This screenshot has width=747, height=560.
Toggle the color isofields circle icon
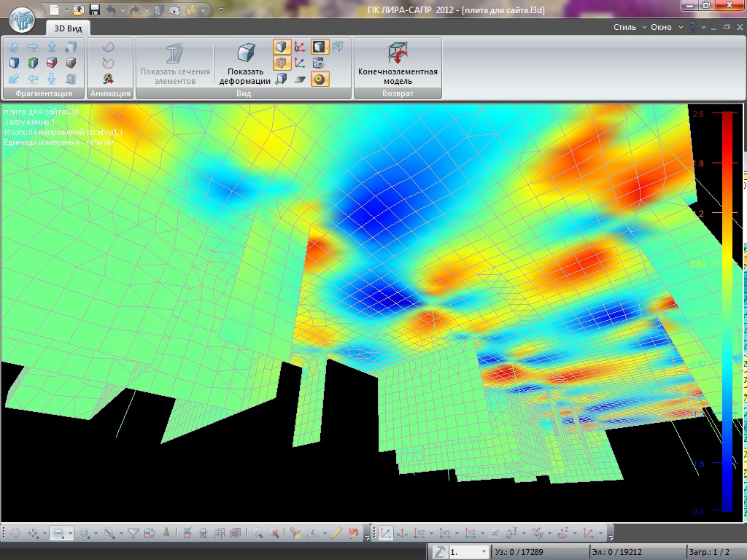[x=320, y=79]
